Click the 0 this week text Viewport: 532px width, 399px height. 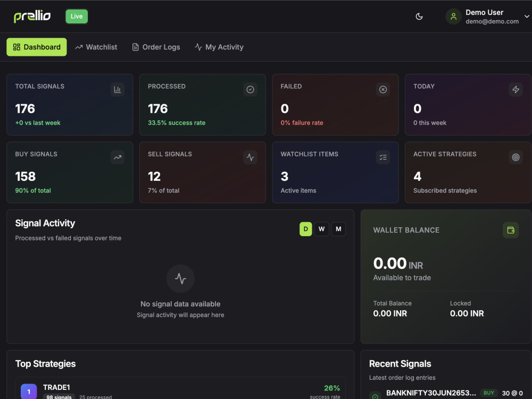429,123
